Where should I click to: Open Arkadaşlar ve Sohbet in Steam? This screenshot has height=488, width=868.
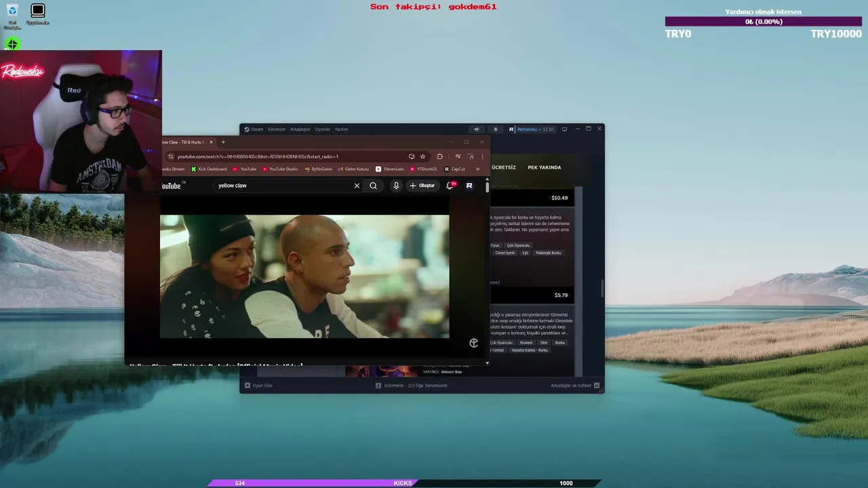tap(575, 386)
